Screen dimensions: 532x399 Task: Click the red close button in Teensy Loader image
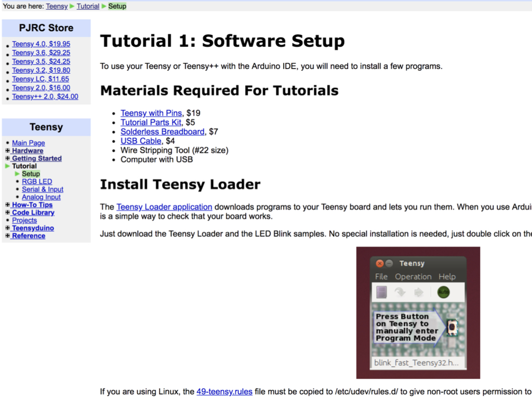tap(380, 263)
